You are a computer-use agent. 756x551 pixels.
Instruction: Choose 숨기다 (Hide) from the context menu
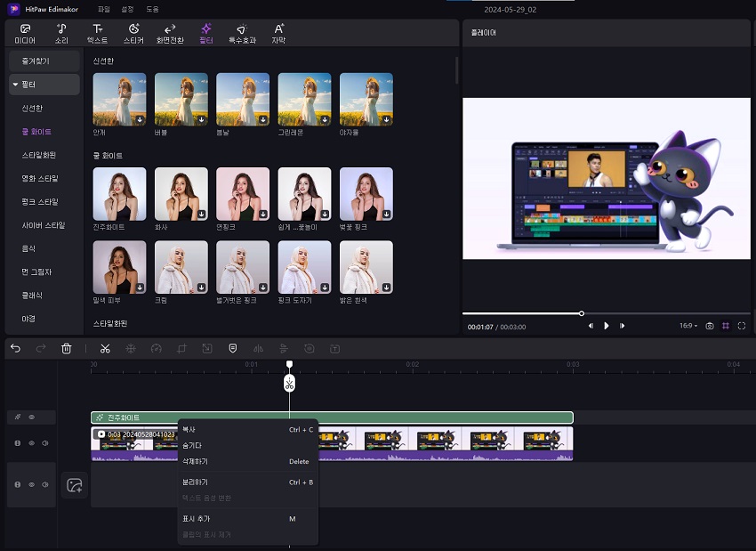click(248, 445)
